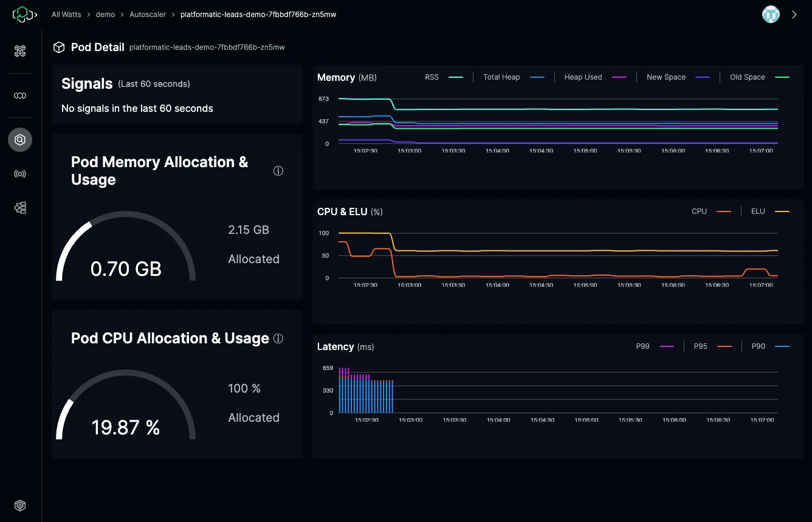Screen dimensions: 812x522
Task: Toggle the Heap Used series in legend
Action: (594, 77)
